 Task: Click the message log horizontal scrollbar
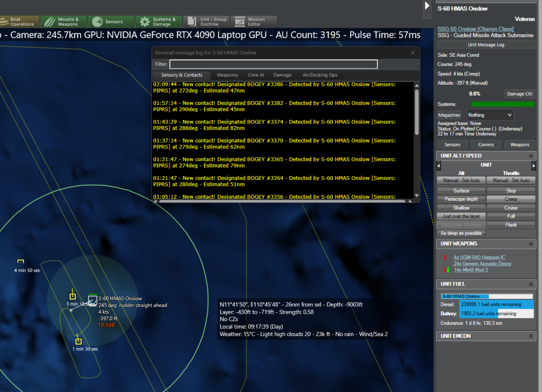click(282, 201)
